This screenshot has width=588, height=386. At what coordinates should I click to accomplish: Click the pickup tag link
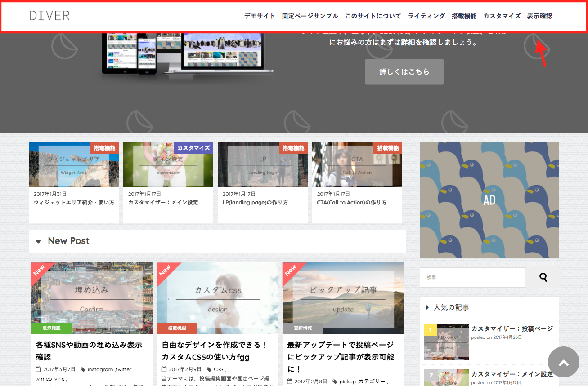[348, 382]
